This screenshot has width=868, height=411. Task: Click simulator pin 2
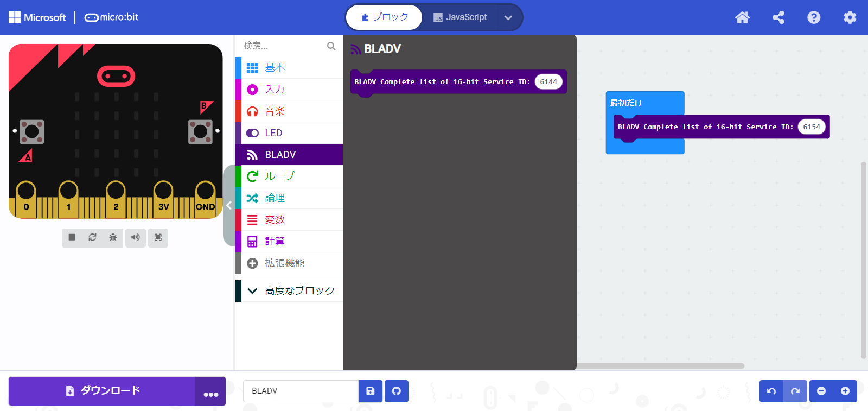click(116, 199)
